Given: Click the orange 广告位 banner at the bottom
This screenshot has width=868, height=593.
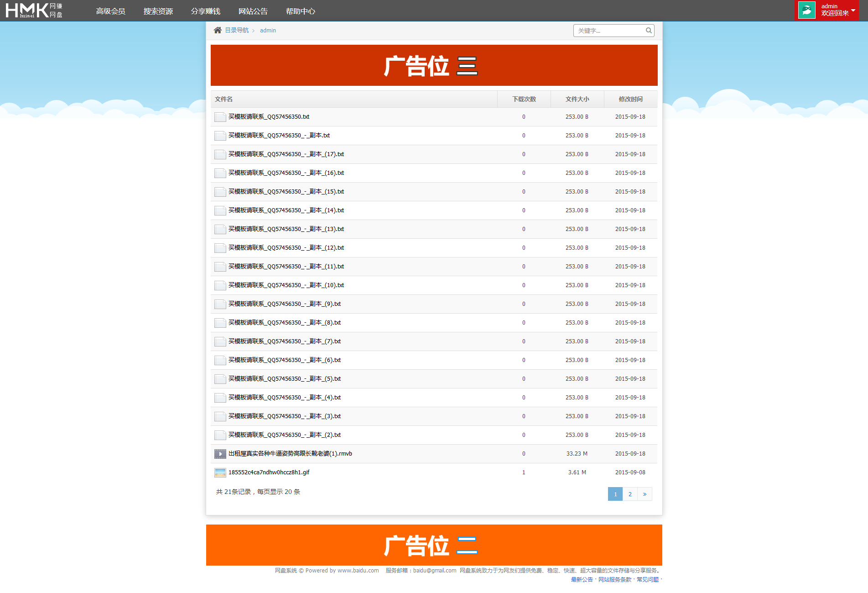Looking at the screenshot, I should point(433,545).
